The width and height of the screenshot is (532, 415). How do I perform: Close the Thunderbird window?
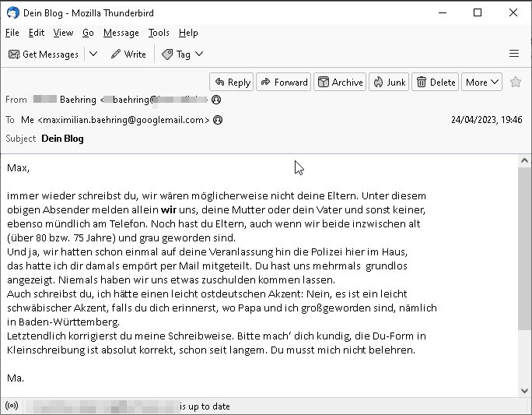pos(513,13)
